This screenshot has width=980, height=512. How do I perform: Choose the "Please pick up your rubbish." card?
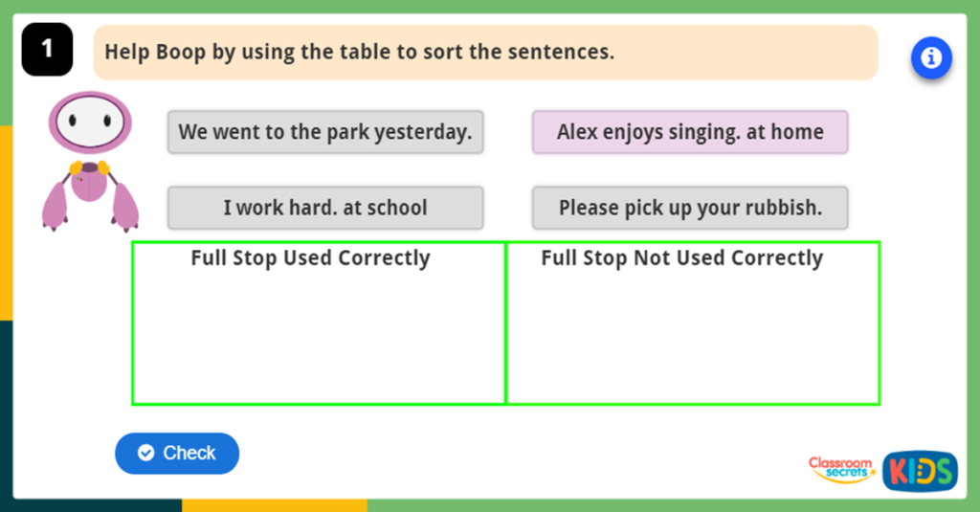coord(690,208)
